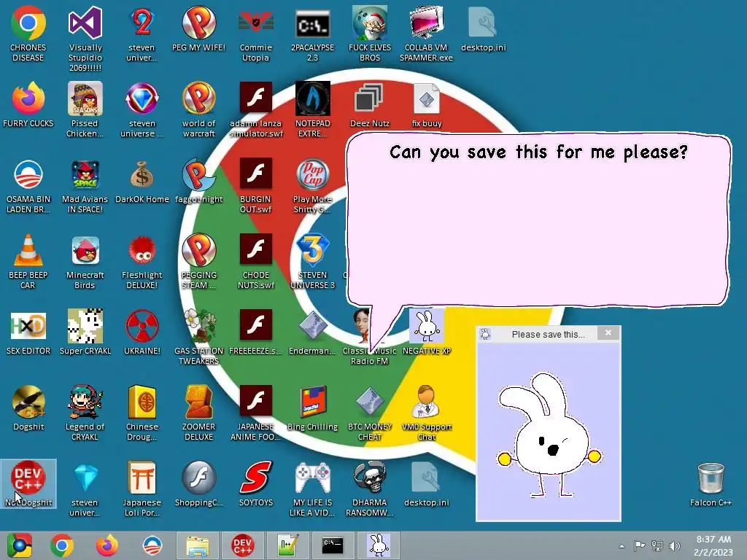Open Mad Avians IN SPACE! icon

coord(85,174)
